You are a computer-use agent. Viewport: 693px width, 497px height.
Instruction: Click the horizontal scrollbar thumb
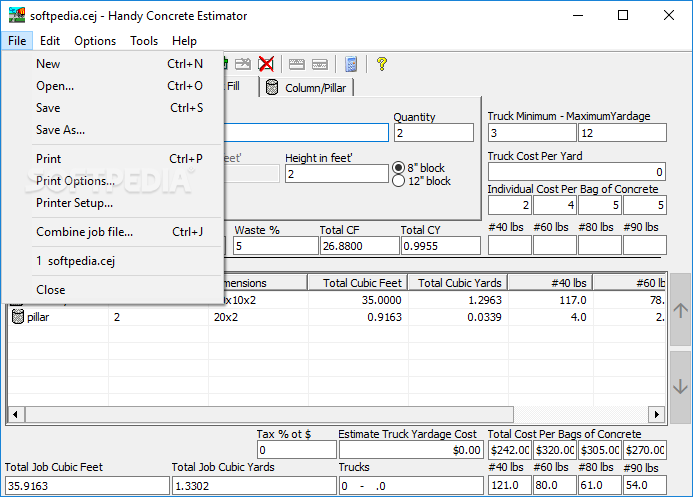270,414
